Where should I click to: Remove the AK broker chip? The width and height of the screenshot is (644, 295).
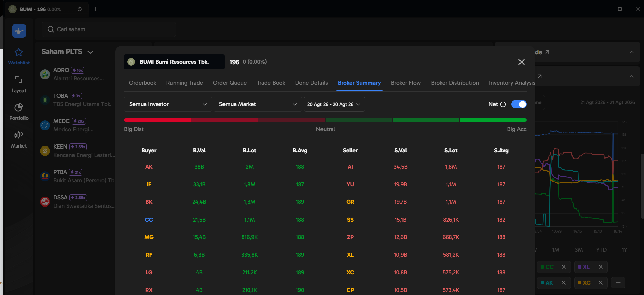tap(564, 283)
